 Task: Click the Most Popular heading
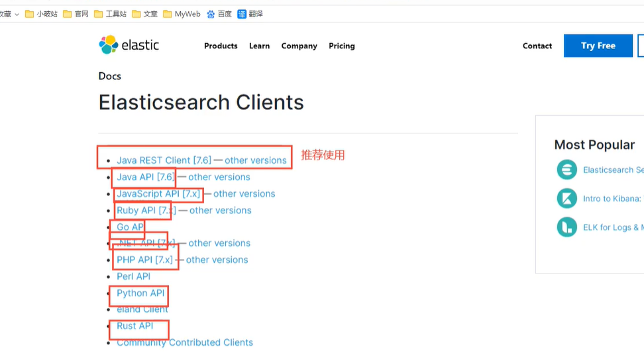click(594, 144)
